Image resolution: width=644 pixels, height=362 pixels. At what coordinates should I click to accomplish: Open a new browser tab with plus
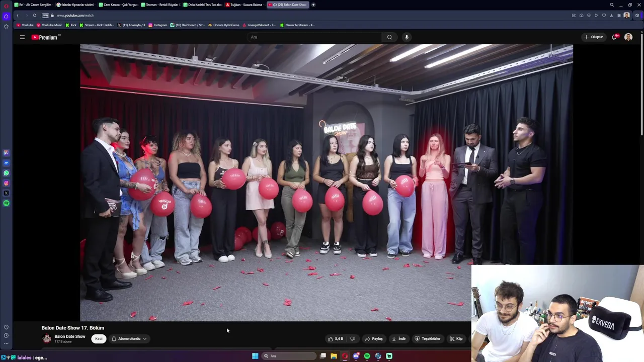(313, 5)
